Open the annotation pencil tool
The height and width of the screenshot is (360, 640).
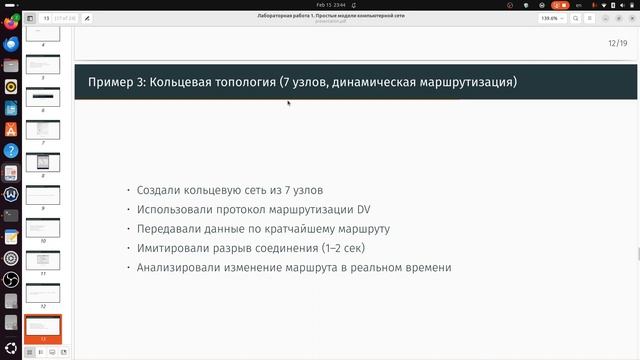pyautogui.click(x=87, y=18)
